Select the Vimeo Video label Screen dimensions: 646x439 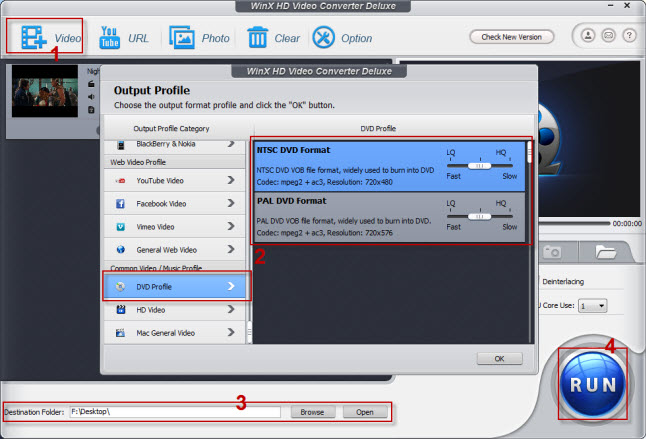click(155, 227)
